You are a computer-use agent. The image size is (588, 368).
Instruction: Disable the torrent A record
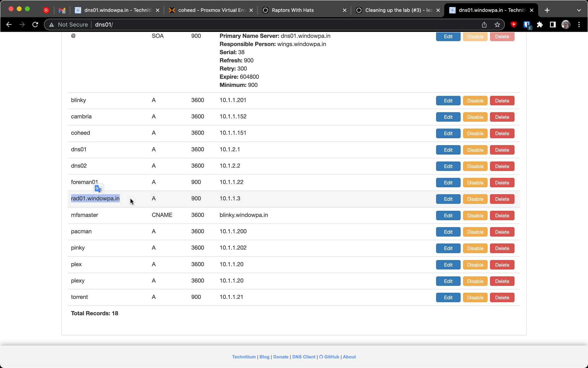pyautogui.click(x=475, y=298)
